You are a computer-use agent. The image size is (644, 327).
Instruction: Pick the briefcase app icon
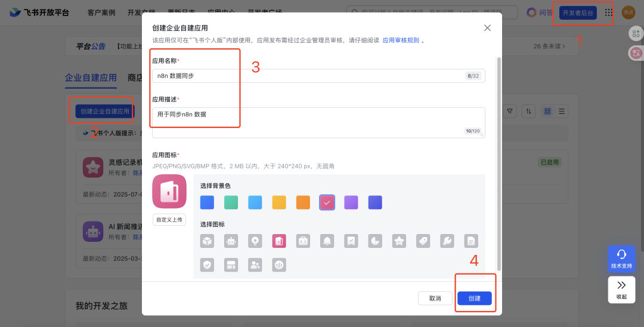[303, 241]
